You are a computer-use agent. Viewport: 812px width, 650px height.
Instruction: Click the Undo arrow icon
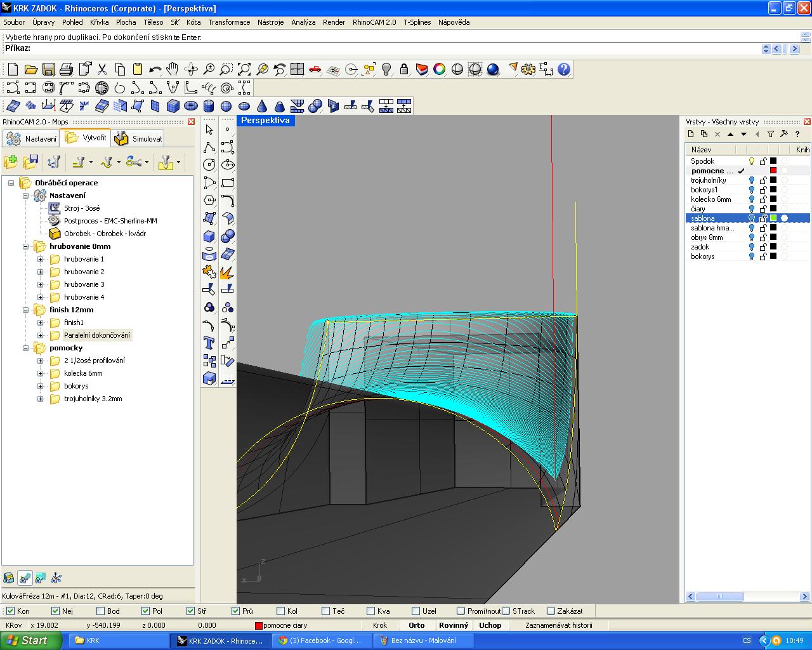[155, 69]
